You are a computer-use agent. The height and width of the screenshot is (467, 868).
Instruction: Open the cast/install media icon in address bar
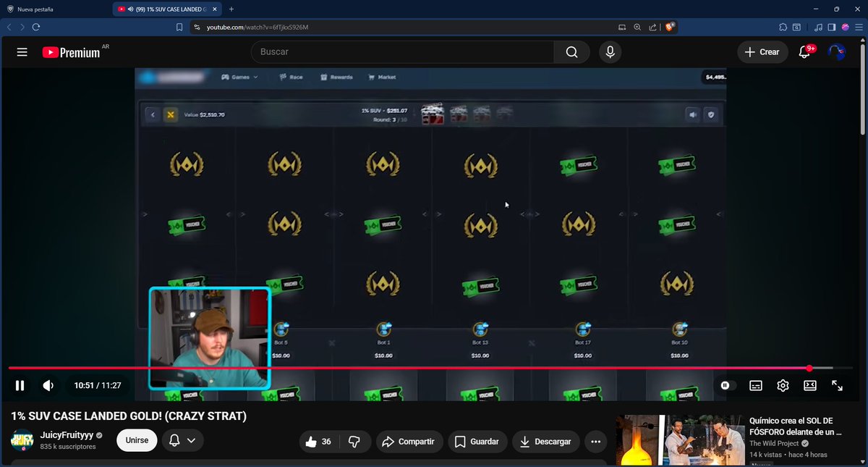622,27
